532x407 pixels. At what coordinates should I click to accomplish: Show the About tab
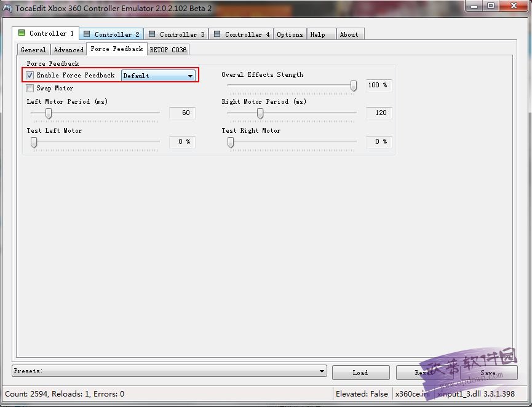pos(349,34)
